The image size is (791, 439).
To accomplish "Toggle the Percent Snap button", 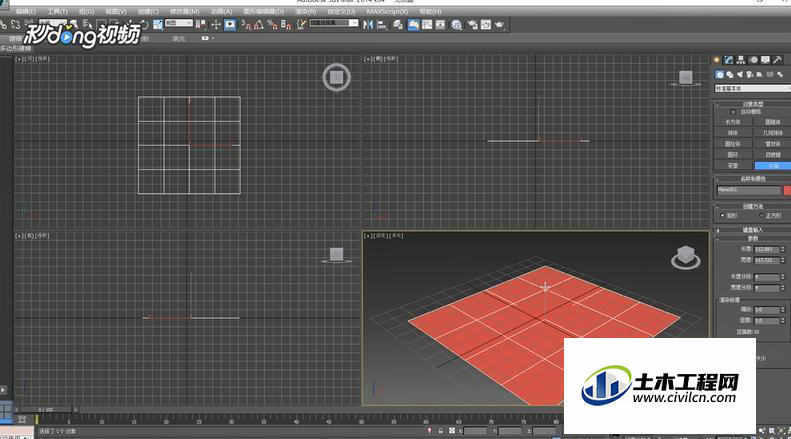I will click(272, 24).
